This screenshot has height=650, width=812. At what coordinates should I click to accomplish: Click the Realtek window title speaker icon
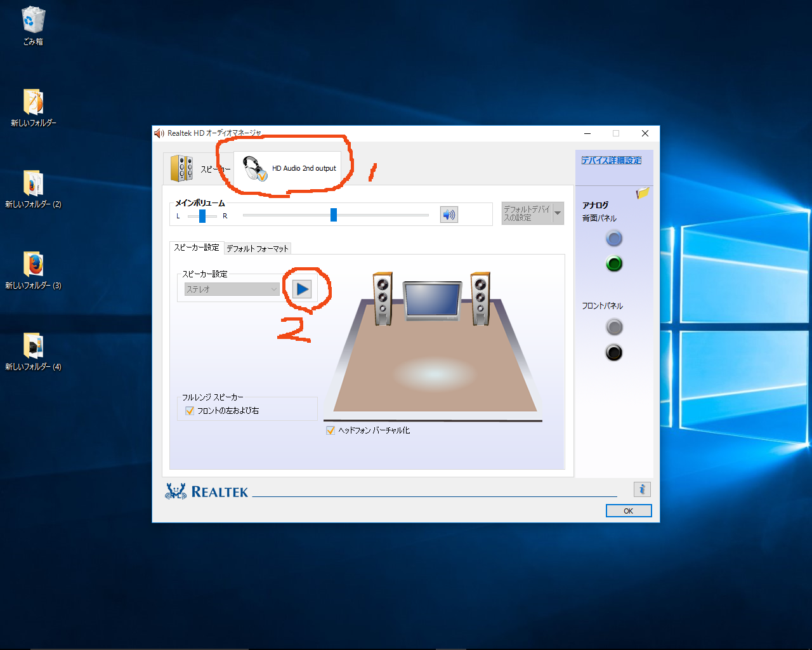click(159, 133)
